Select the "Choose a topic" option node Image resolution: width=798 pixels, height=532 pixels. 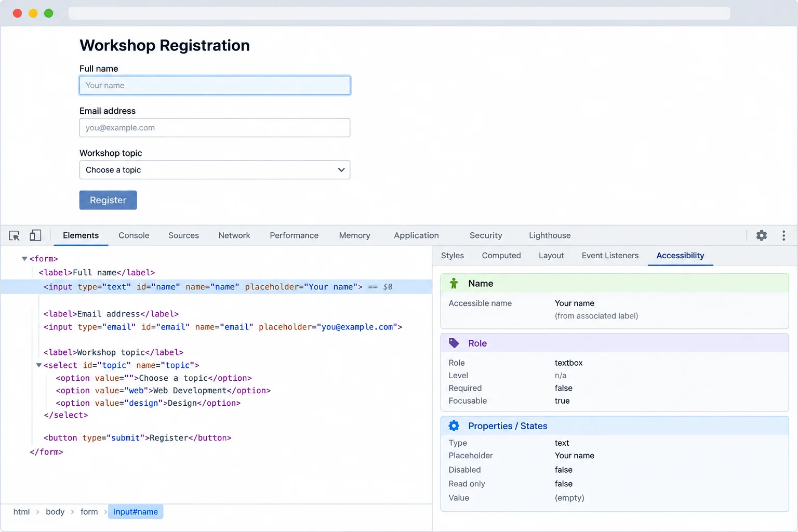click(x=154, y=378)
